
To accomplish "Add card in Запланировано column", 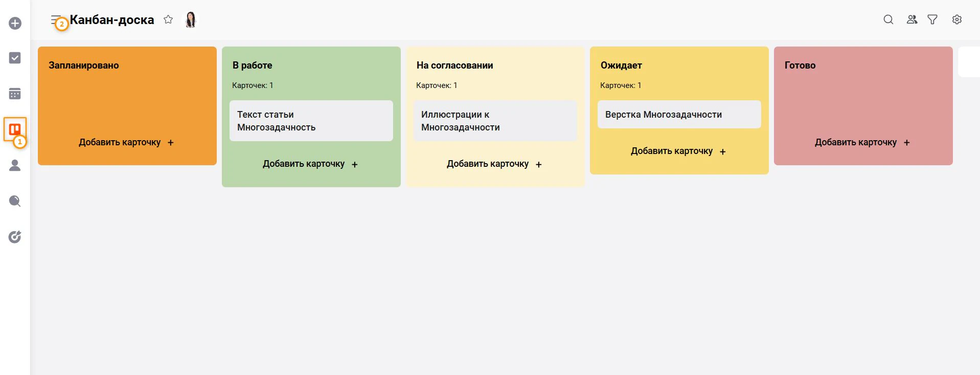I will click(126, 142).
